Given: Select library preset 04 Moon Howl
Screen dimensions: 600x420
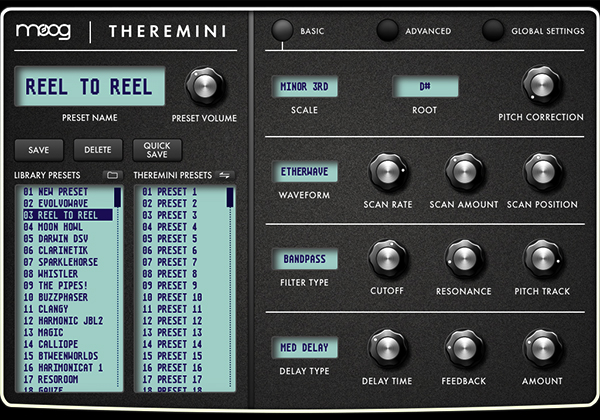Looking at the screenshot, I should (x=68, y=227).
